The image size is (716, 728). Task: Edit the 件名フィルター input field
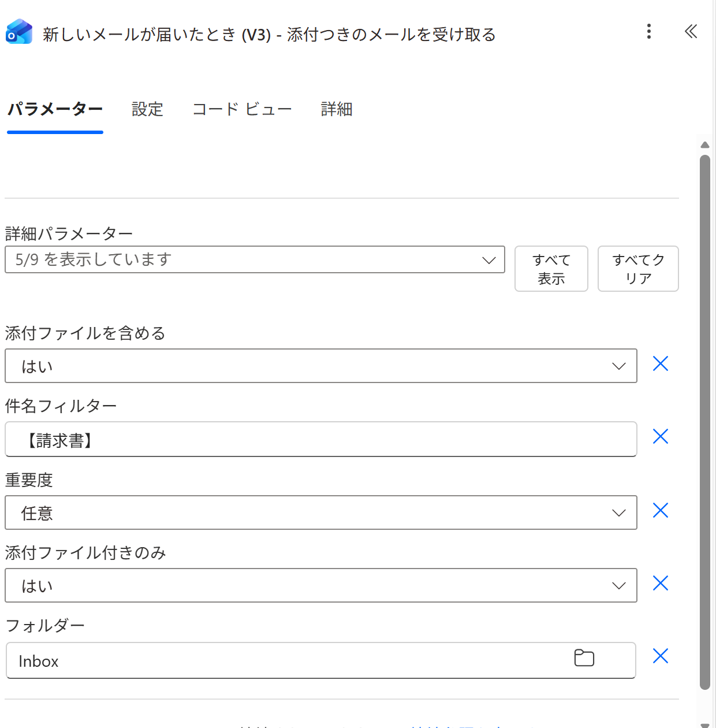[321, 439]
